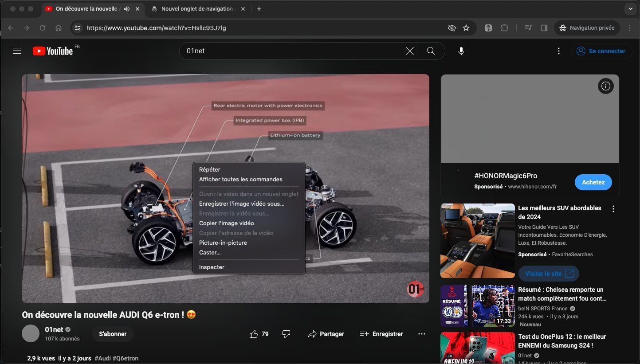Click the Se connecter sign-in button
Viewport: 640px width, 364px height.
[601, 51]
